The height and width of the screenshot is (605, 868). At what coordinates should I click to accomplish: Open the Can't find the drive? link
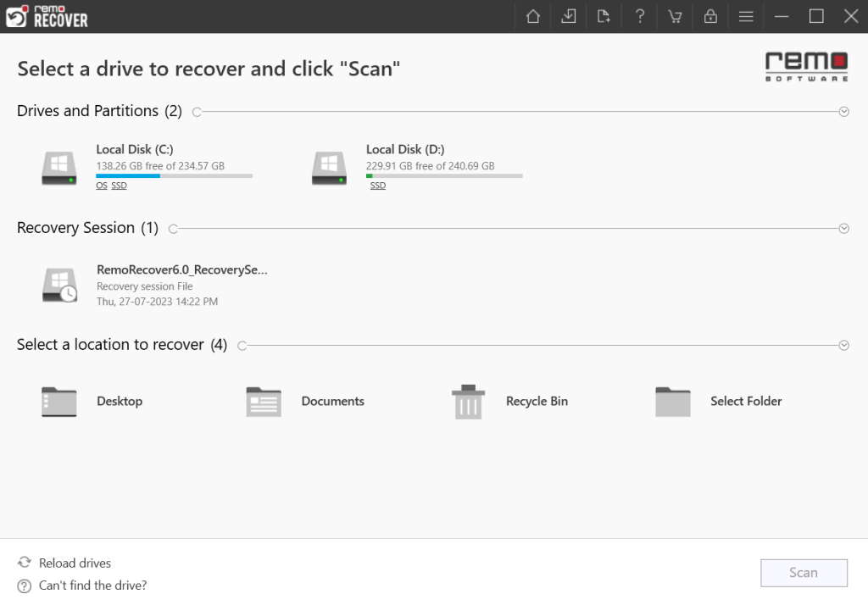pyautogui.click(x=92, y=585)
